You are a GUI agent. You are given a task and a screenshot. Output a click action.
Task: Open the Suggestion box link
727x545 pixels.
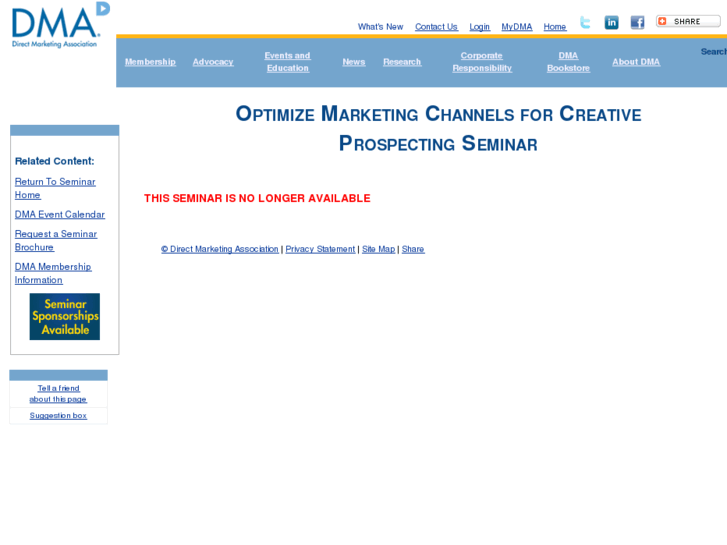[58, 415]
